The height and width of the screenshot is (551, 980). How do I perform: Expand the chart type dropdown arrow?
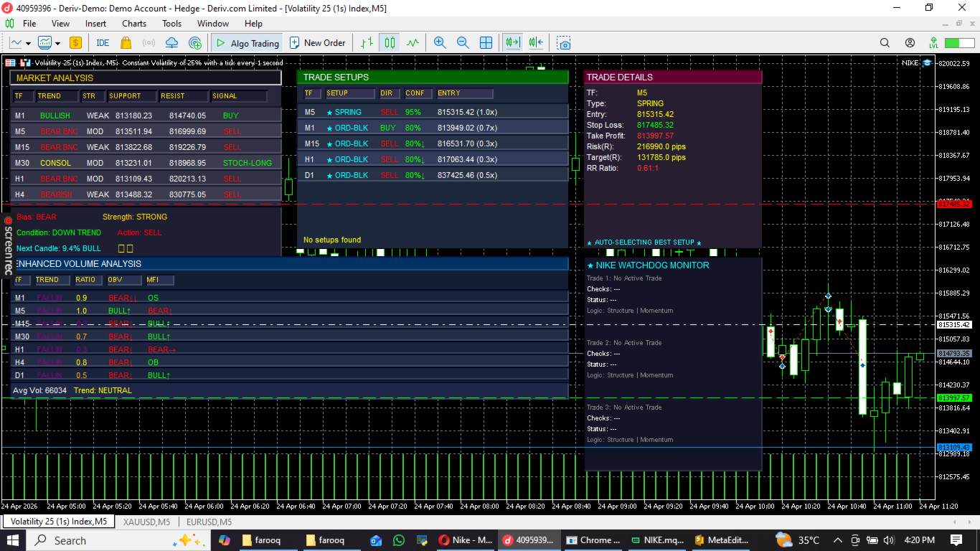click(29, 43)
